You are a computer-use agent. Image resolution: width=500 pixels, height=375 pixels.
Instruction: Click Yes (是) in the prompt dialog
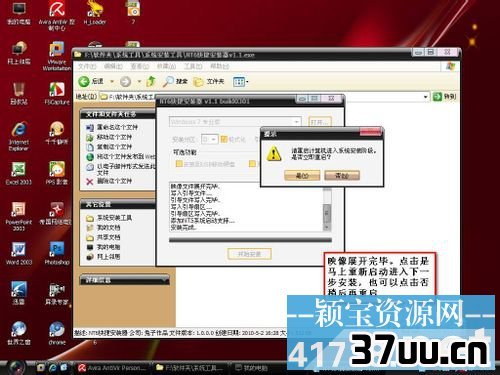click(x=302, y=176)
